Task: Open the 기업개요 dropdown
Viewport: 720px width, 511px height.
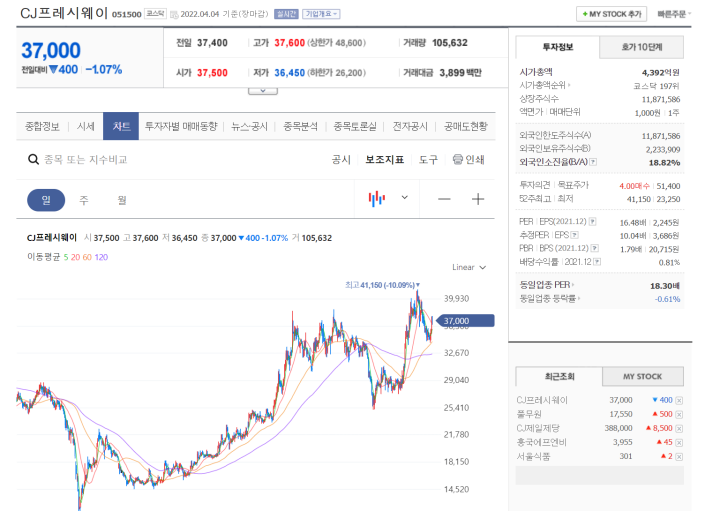Action: tap(321, 14)
